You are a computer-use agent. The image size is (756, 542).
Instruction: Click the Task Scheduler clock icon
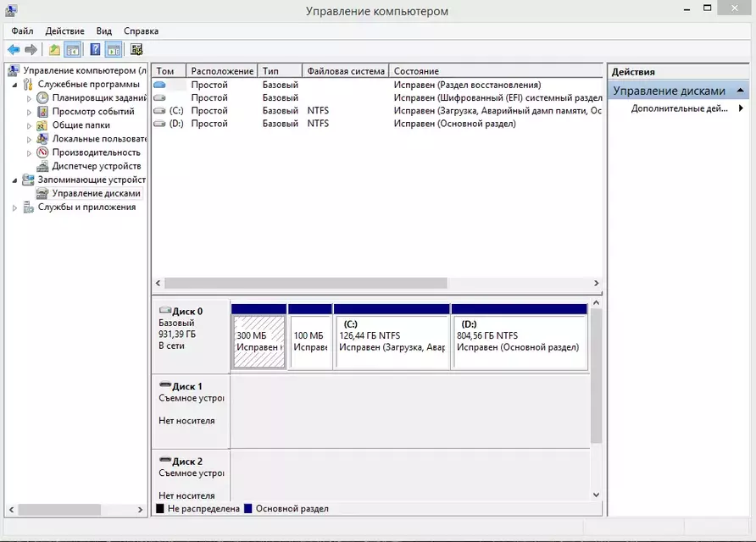pyautogui.click(x=43, y=97)
